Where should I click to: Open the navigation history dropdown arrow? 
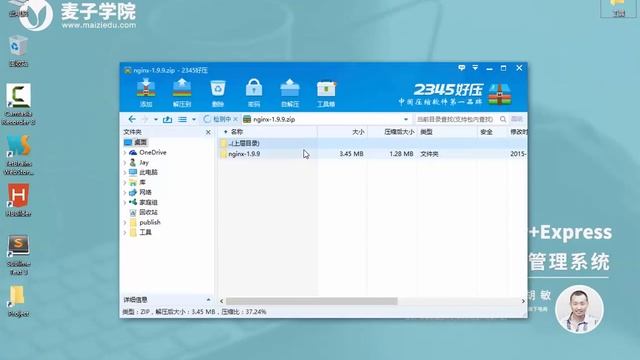coord(156,120)
